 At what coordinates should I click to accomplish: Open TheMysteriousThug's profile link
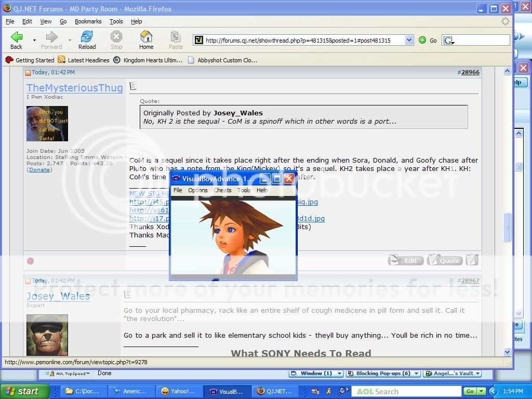(x=74, y=88)
